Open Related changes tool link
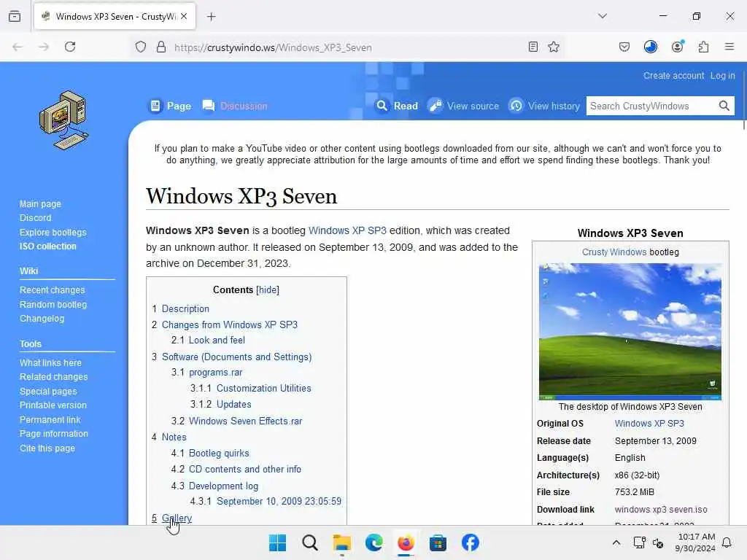Viewport: 747px width, 560px height. pos(53,377)
